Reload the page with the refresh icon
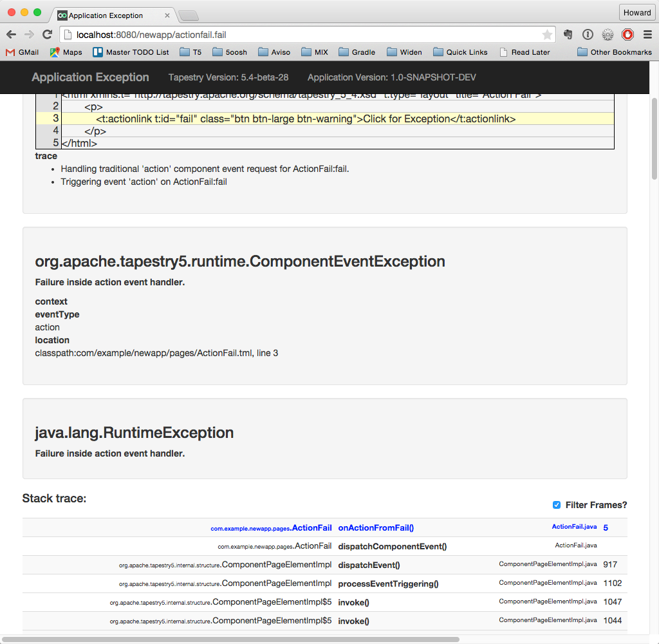This screenshot has width=659, height=644. click(x=47, y=35)
